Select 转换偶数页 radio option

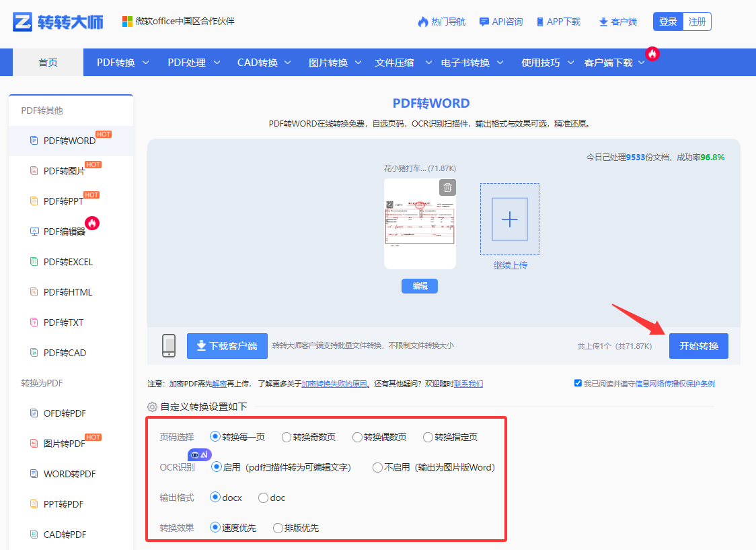pyautogui.click(x=357, y=437)
